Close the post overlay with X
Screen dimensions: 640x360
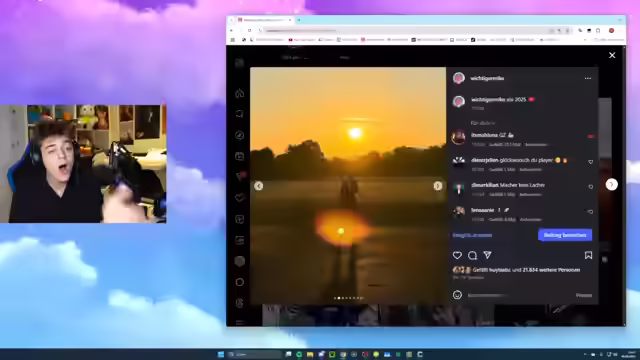[x=612, y=55]
